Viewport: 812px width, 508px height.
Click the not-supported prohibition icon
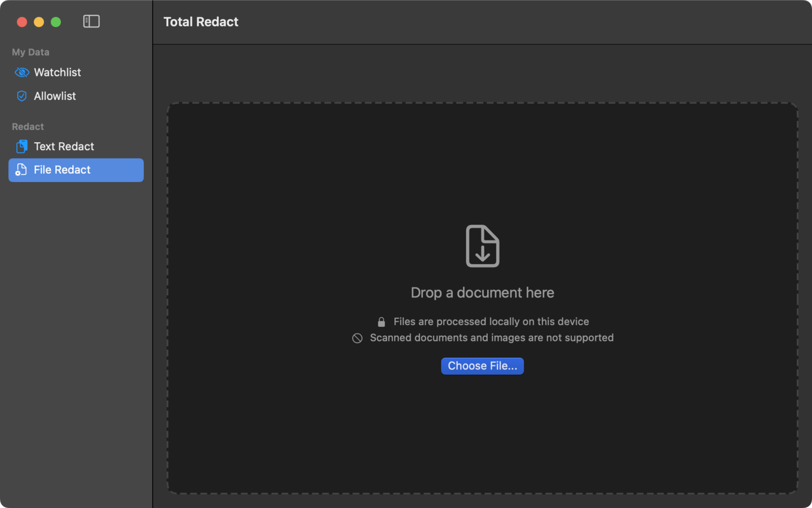pyautogui.click(x=358, y=338)
